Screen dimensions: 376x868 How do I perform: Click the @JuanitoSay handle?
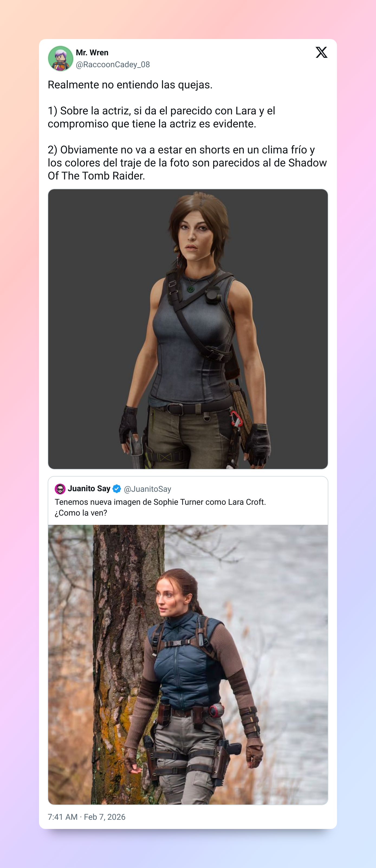pos(147,489)
